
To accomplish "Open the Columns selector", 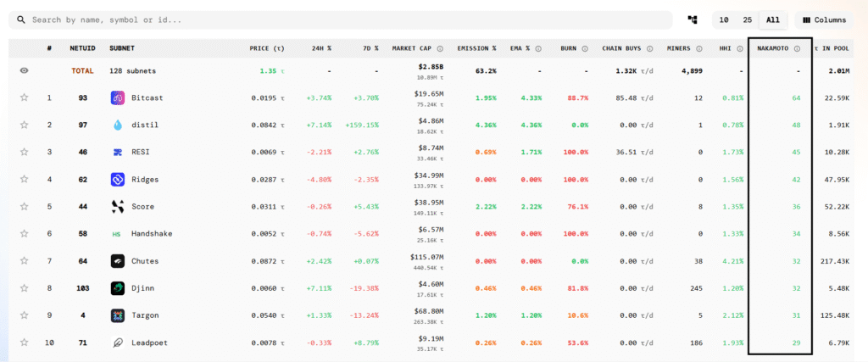I will click(x=824, y=19).
